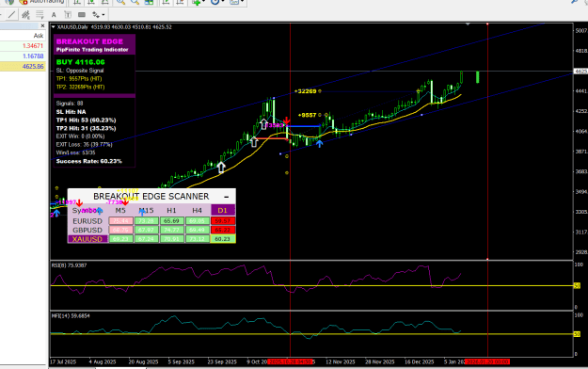Click EURUSD M15 cell 73.28
Viewport: 588px width, 369px height.
[146, 221]
